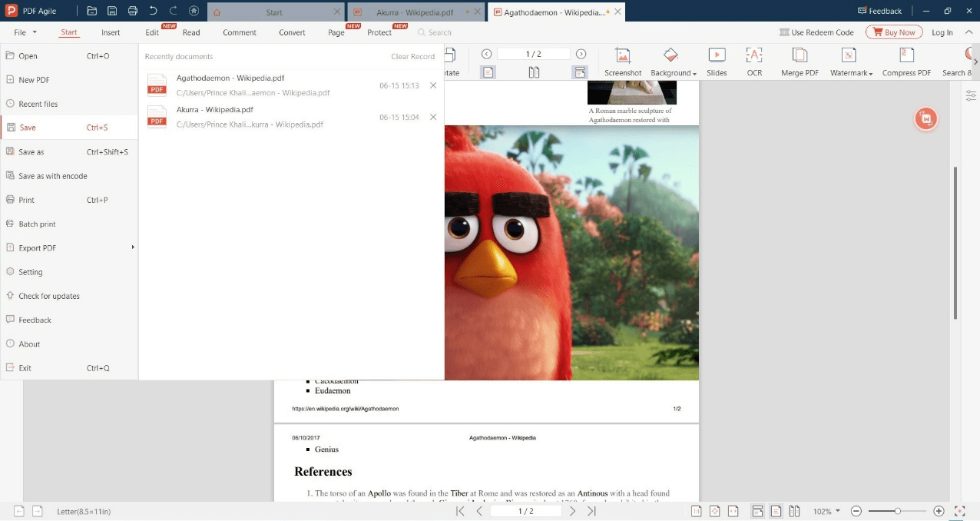This screenshot has width=980, height=521.
Task: Click the Log In link
Action: (x=942, y=32)
